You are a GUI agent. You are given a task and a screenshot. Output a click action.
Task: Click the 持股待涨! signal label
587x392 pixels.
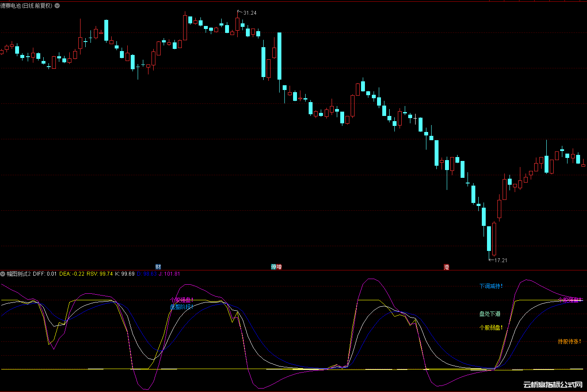point(569,341)
